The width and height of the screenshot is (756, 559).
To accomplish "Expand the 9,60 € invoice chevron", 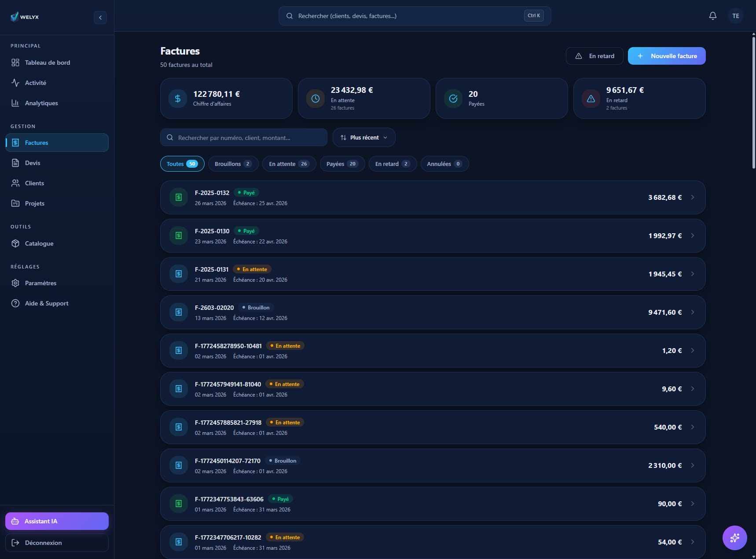I will coord(693,389).
